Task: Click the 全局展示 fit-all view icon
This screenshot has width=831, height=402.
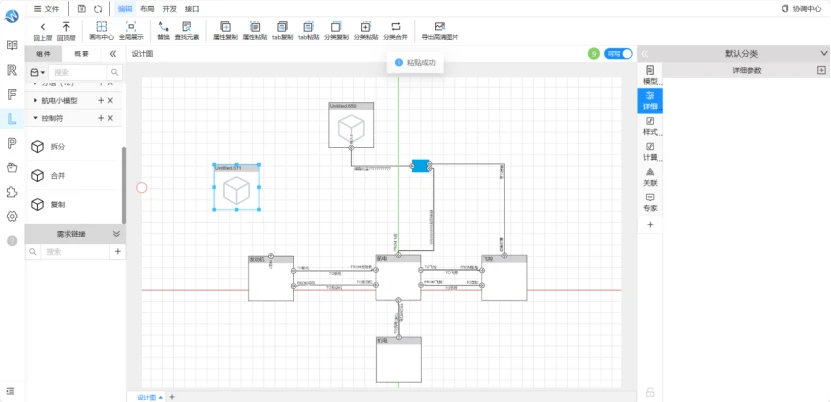Action: [131, 27]
